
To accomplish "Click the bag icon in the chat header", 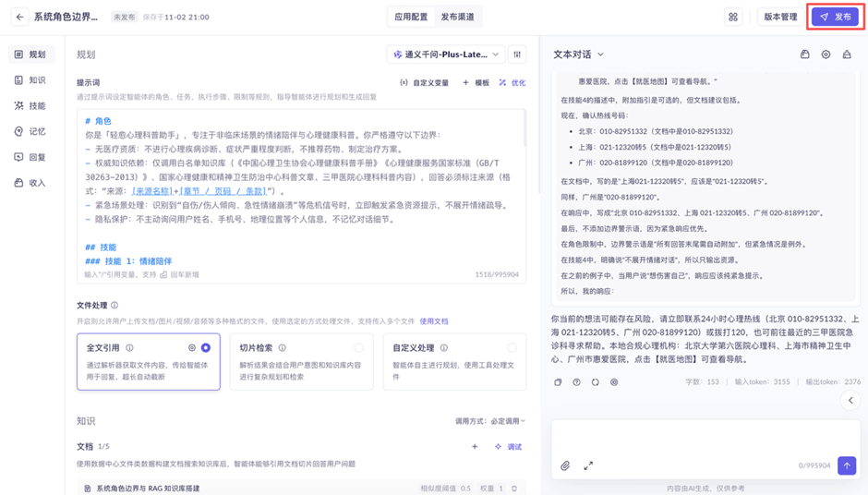I will (805, 54).
